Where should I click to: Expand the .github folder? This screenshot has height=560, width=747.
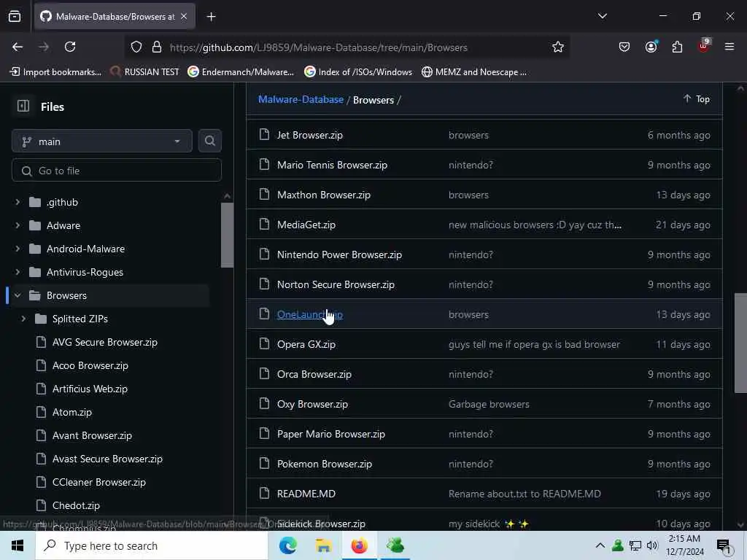point(18,202)
